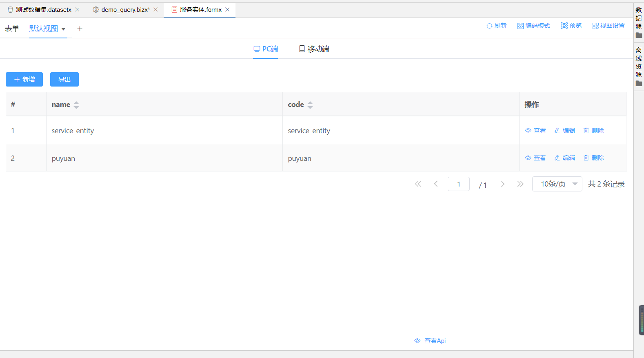The image size is (644, 358).
Task: Open the data source (数据源) side panel
Action: point(639,22)
